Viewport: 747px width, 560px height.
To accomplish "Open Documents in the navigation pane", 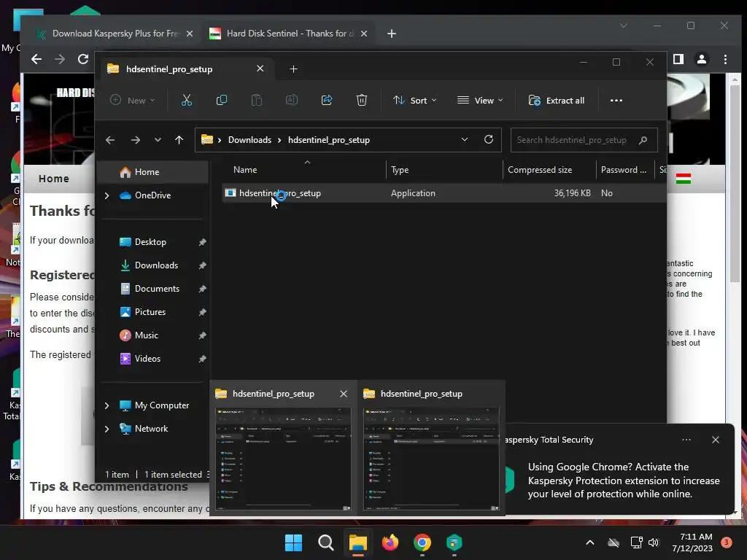I will 158,289.
